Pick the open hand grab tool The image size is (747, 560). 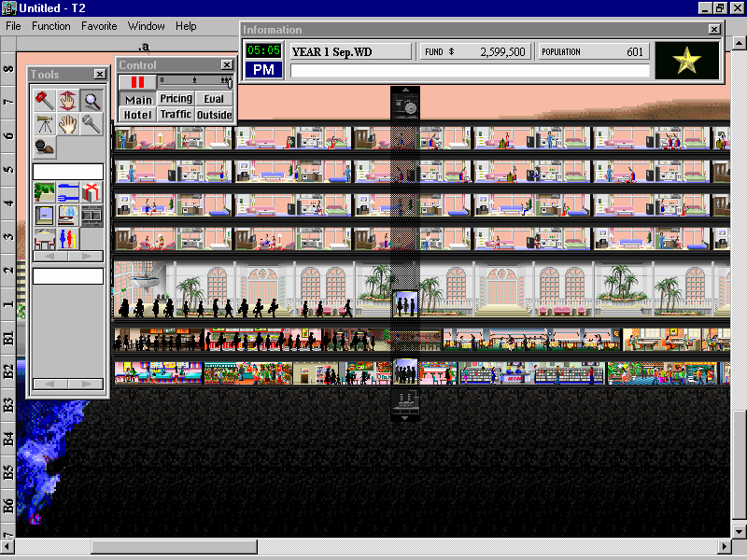[67, 123]
